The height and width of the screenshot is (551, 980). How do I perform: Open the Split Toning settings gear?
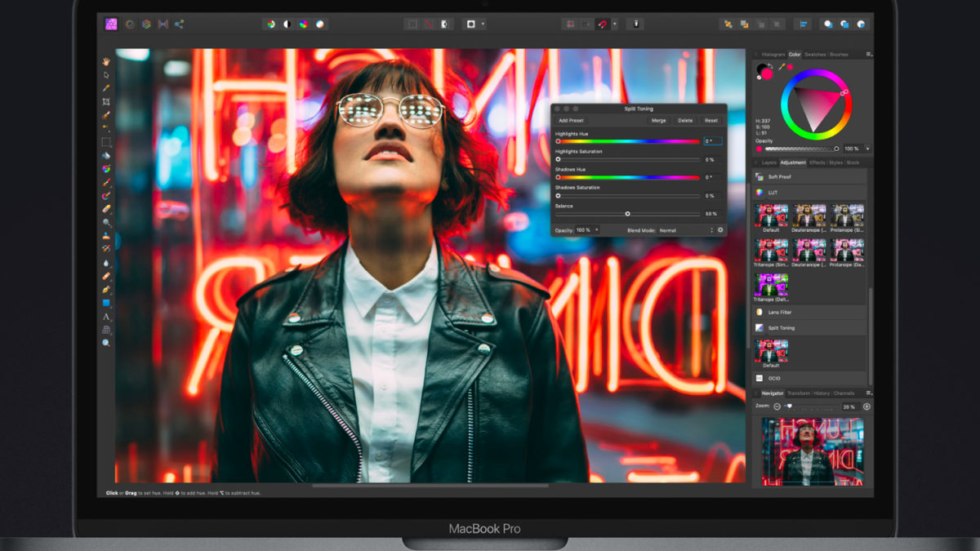point(720,230)
